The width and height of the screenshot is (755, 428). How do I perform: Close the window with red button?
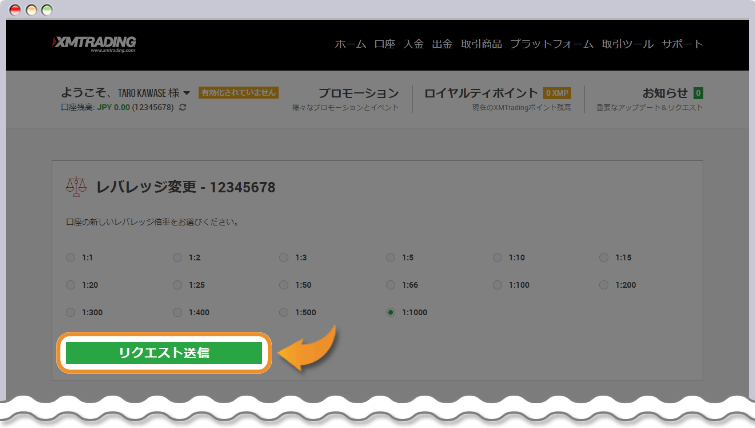click(x=15, y=10)
